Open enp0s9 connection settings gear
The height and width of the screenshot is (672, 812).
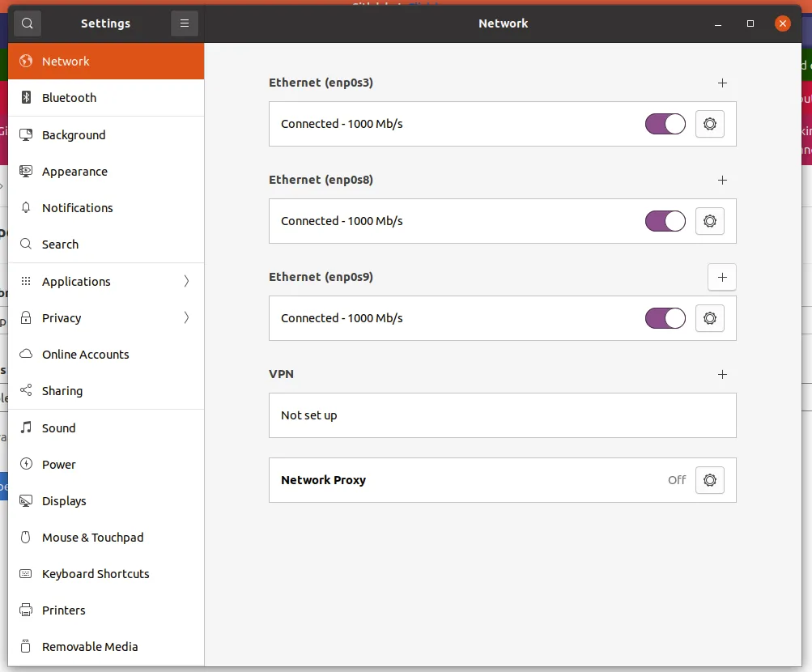[710, 318]
